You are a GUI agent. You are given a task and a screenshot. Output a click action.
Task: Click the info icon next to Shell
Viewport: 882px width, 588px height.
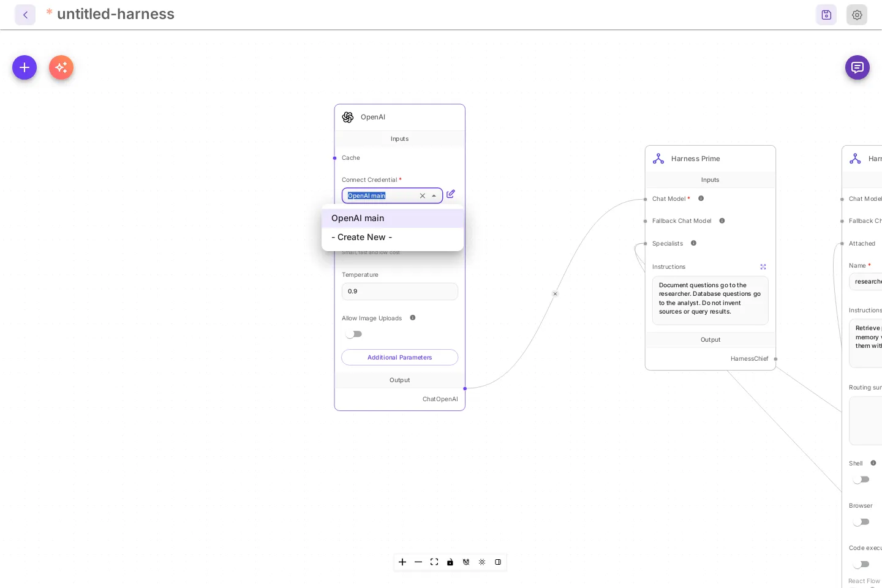pyautogui.click(x=873, y=463)
